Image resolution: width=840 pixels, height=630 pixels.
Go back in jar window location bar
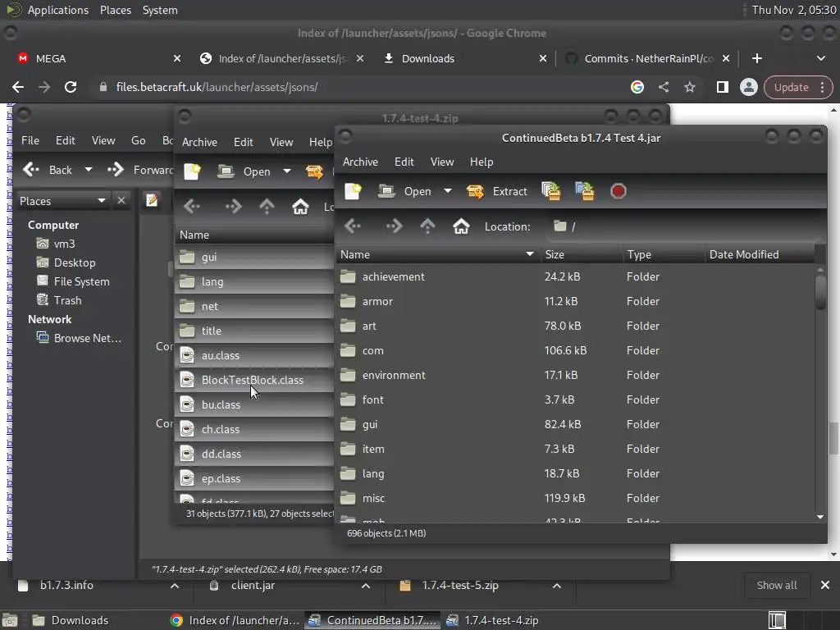coord(353,226)
